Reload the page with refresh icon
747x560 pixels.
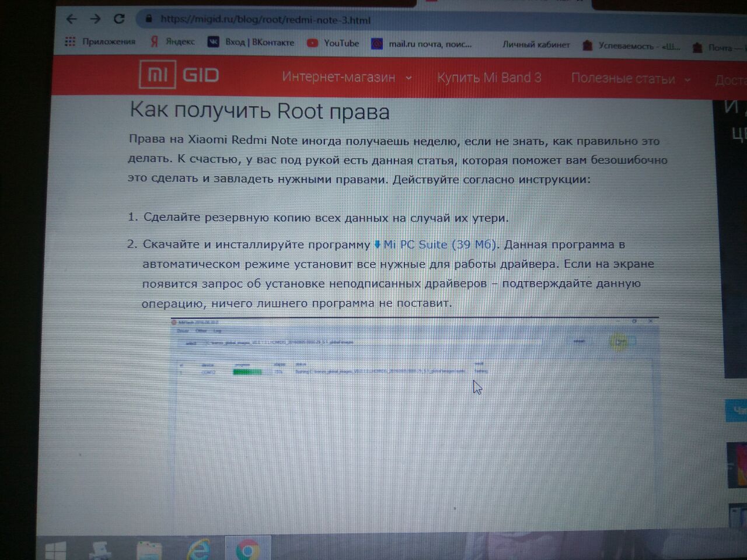pyautogui.click(x=119, y=19)
